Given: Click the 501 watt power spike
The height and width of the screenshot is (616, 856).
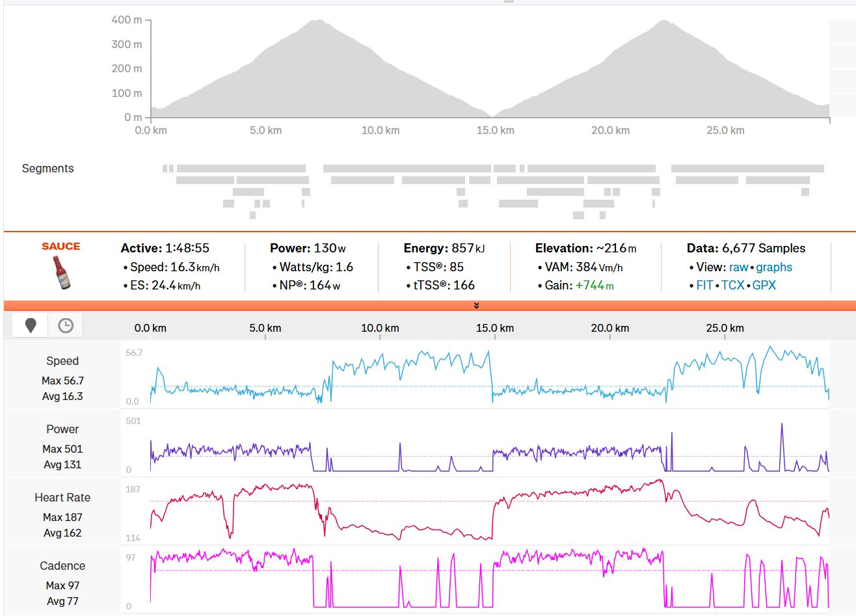Looking at the screenshot, I should [x=781, y=425].
